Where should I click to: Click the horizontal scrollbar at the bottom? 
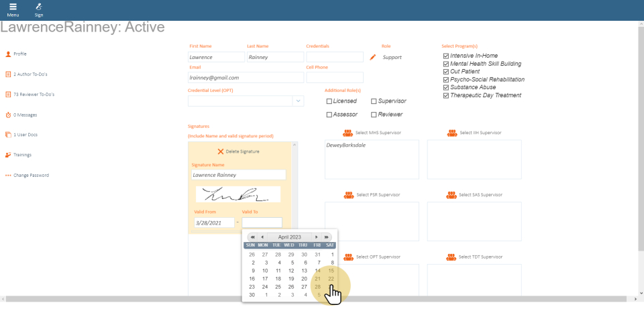point(321,298)
